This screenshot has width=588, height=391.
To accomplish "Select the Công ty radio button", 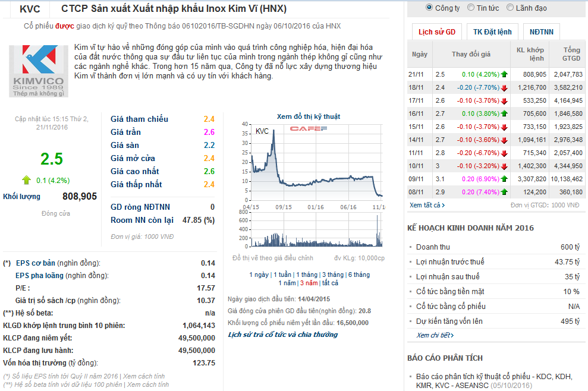I will [x=429, y=8].
